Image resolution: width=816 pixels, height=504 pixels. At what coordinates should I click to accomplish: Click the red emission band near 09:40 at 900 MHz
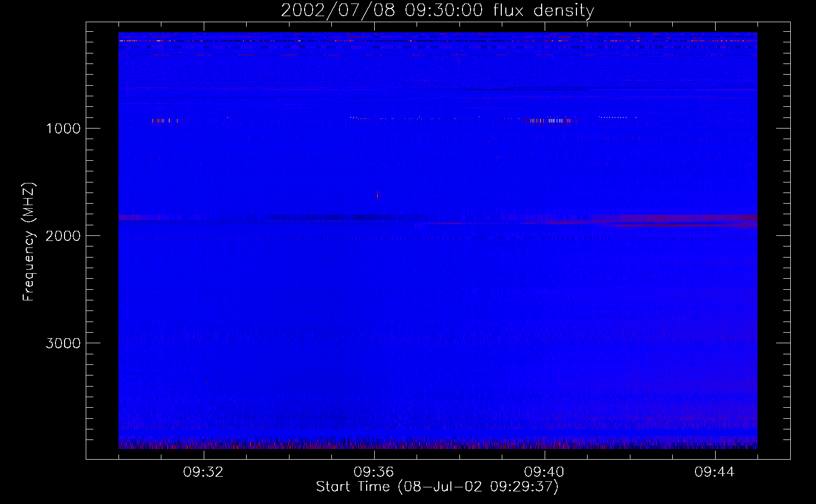(x=550, y=120)
